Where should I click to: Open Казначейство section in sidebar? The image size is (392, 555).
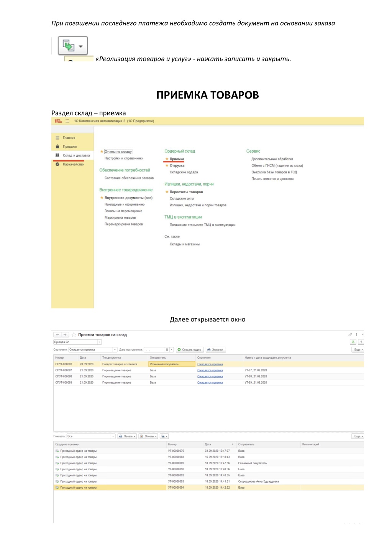[73, 164]
